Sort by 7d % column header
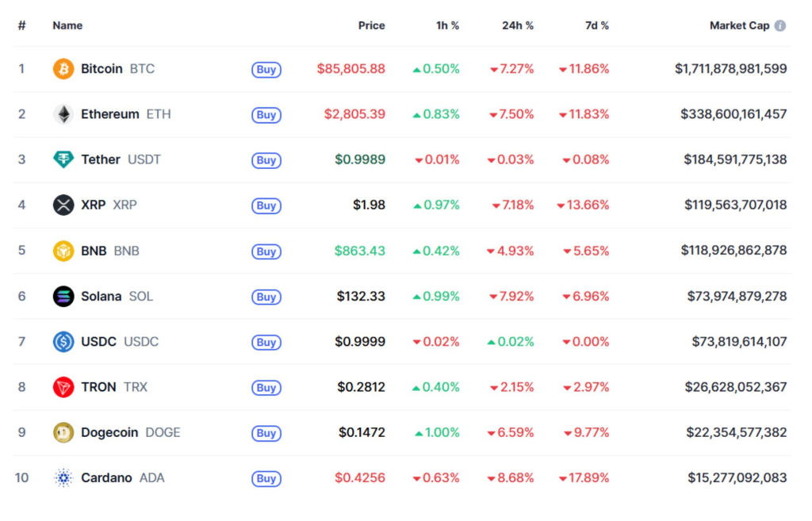This screenshot has height=521, width=812. coord(597,25)
